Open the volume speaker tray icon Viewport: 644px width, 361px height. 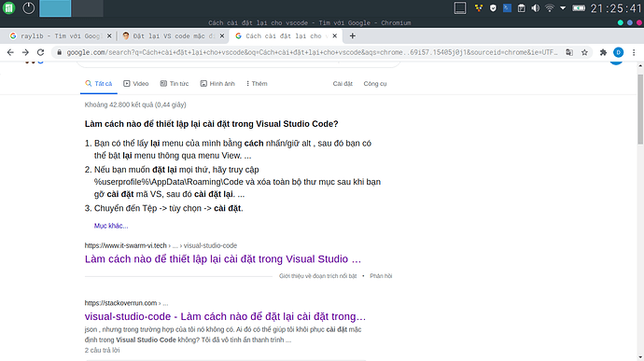click(x=535, y=8)
